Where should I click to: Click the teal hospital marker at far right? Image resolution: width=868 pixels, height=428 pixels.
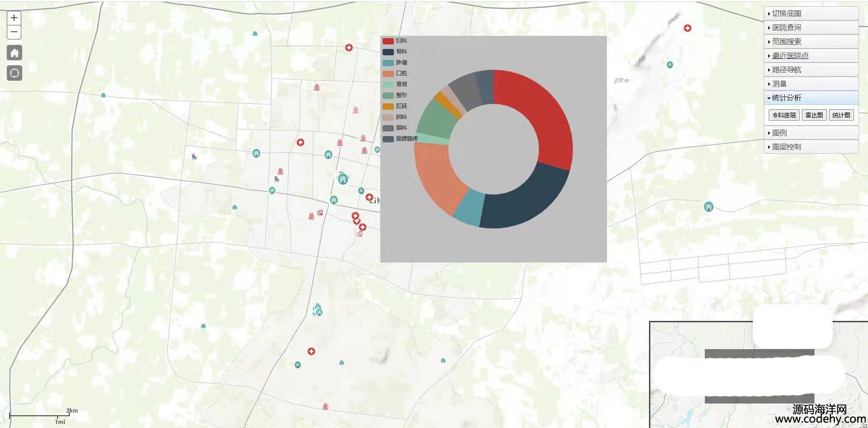click(708, 207)
